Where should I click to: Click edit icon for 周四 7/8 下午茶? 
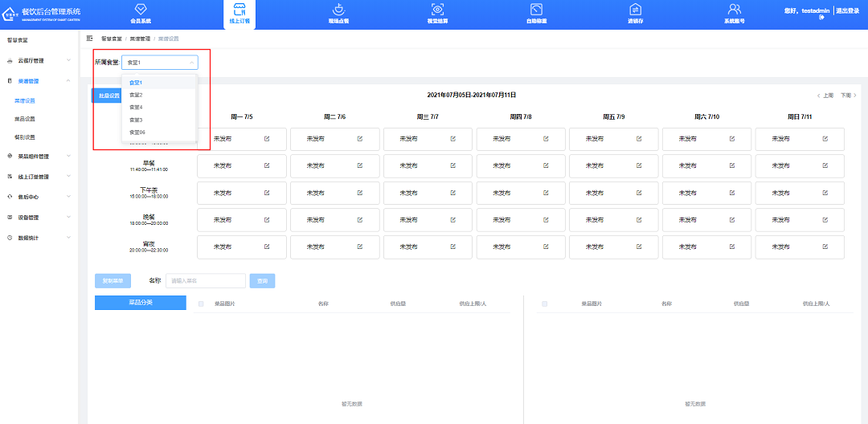(x=547, y=193)
